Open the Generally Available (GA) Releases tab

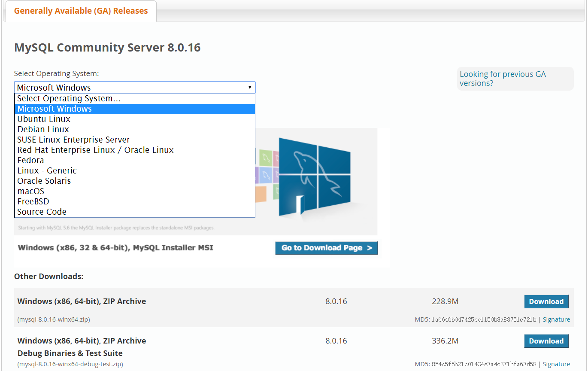tap(81, 11)
